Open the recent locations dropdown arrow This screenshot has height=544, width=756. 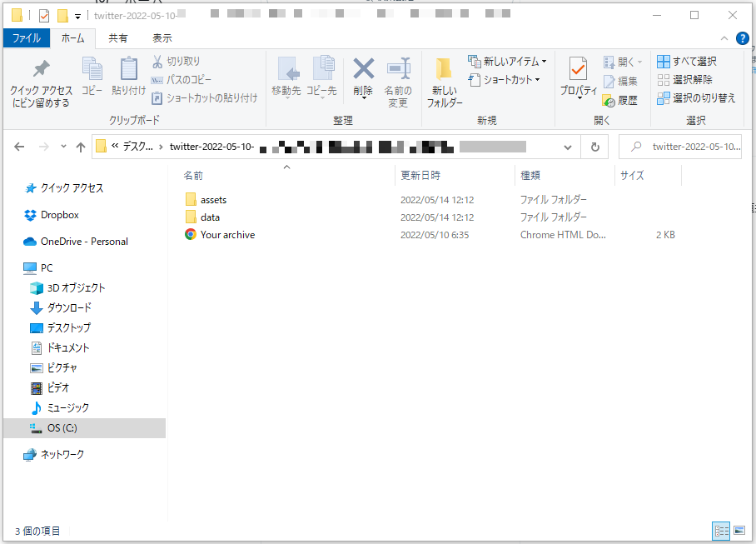63,146
